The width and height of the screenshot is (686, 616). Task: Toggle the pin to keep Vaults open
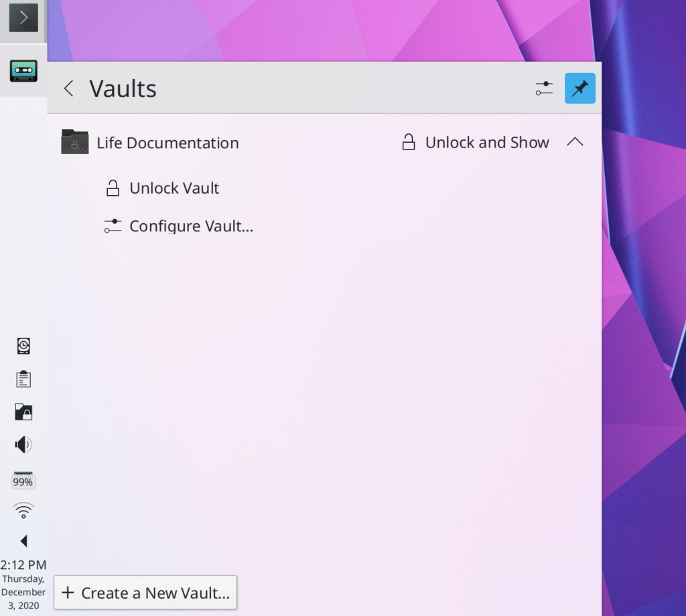[x=579, y=88]
